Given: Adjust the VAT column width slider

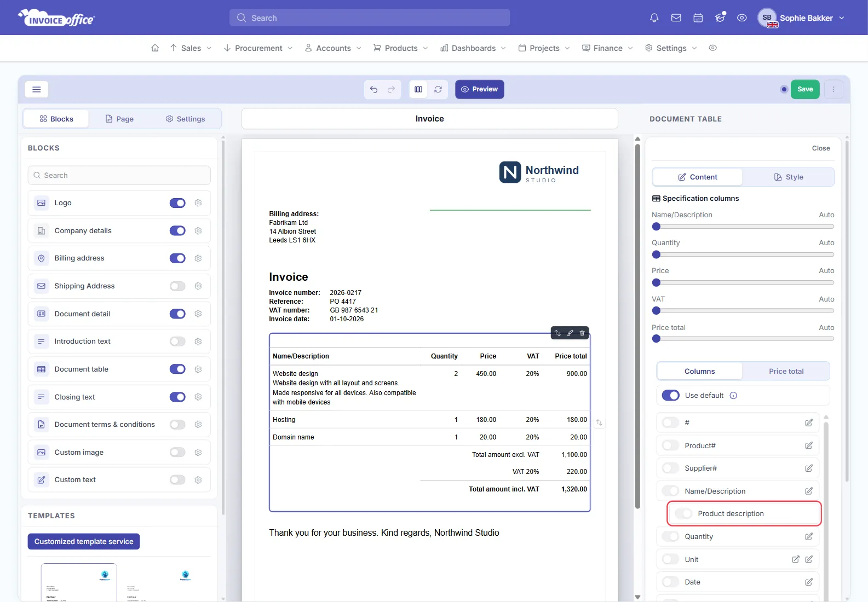Looking at the screenshot, I should click(x=743, y=311).
